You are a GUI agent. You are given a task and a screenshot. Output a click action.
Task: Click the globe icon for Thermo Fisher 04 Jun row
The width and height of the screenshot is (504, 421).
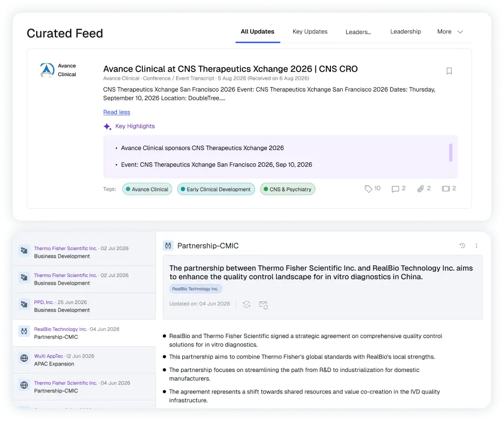pyautogui.click(x=24, y=385)
